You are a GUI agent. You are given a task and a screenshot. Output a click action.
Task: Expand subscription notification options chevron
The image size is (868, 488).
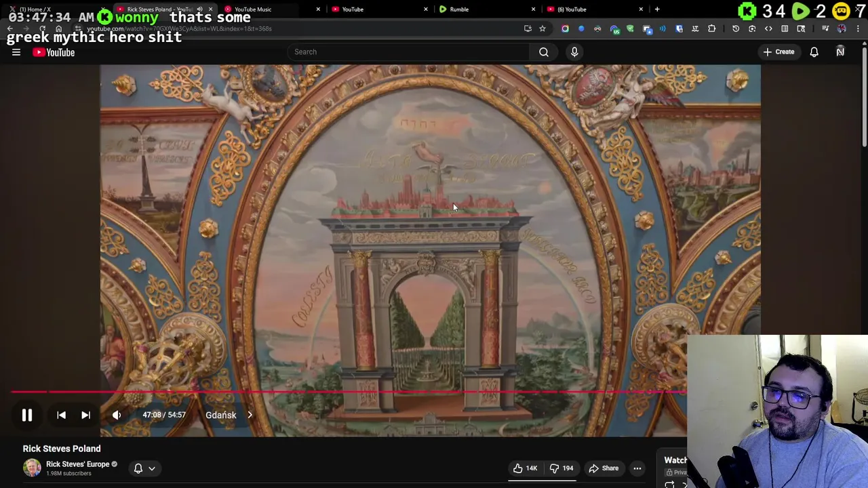tap(152, 468)
